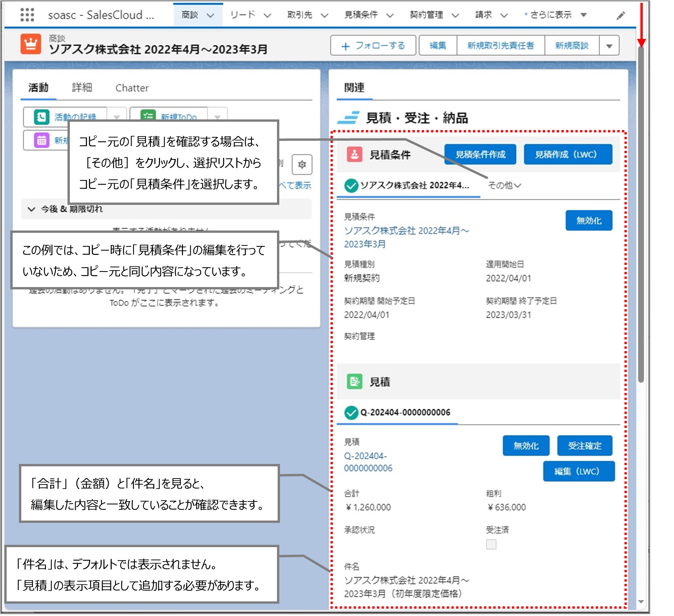Image resolution: width=674 pixels, height=616 pixels.
Task: Click the 新規商談 button
Action: coord(572,46)
